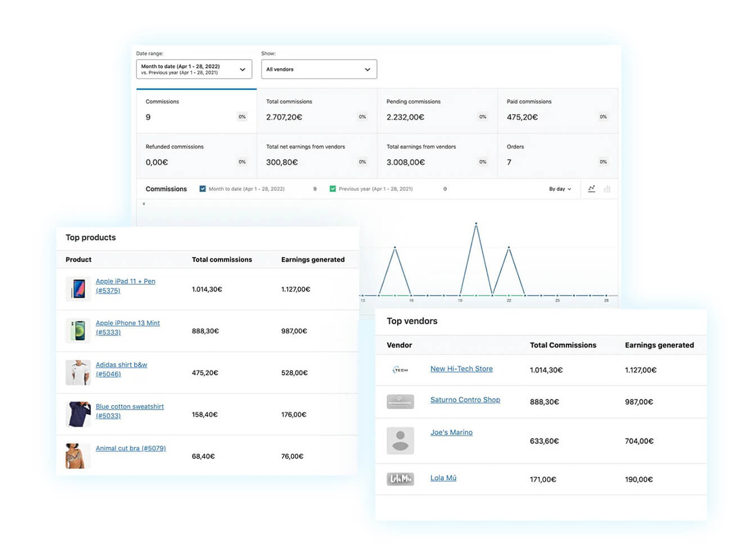This screenshot has width=756, height=551.
Task: Open Lola Mú vendor link
Action: pos(443,478)
